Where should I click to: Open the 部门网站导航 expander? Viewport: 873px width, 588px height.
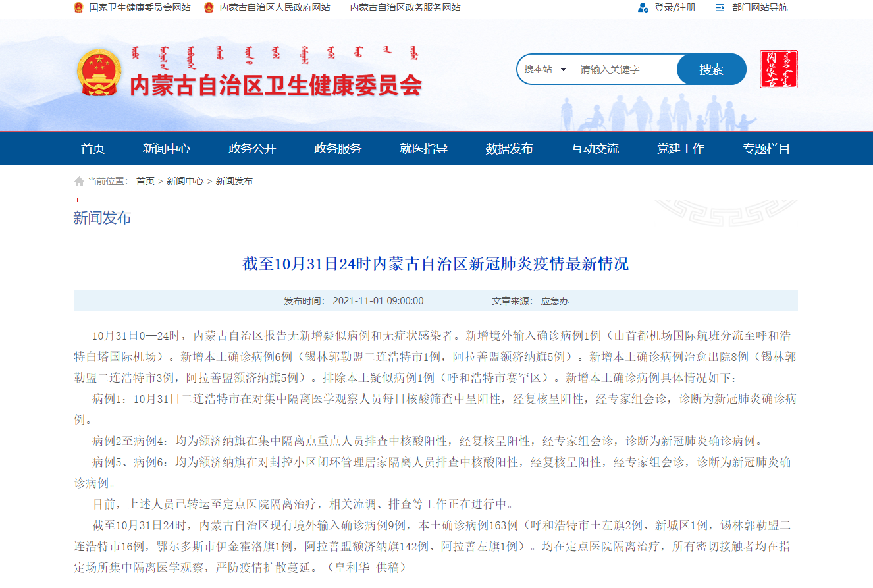coord(760,8)
